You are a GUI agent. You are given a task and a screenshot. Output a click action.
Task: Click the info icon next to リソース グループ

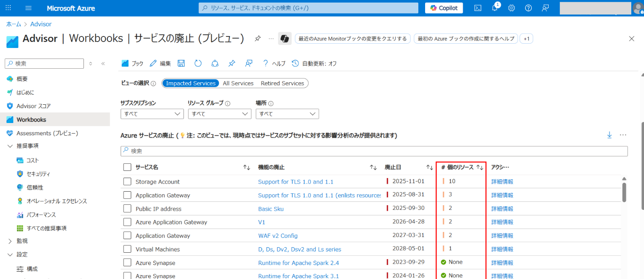coord(228,103)
